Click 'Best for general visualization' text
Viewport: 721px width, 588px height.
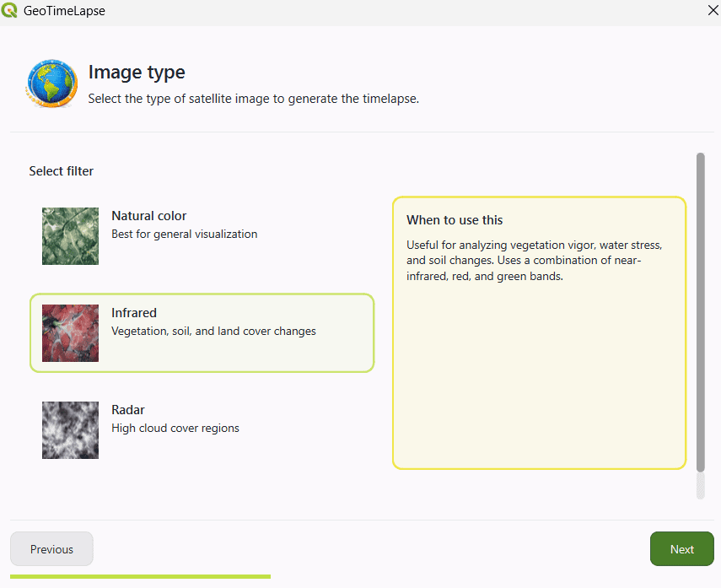[185, 235]
